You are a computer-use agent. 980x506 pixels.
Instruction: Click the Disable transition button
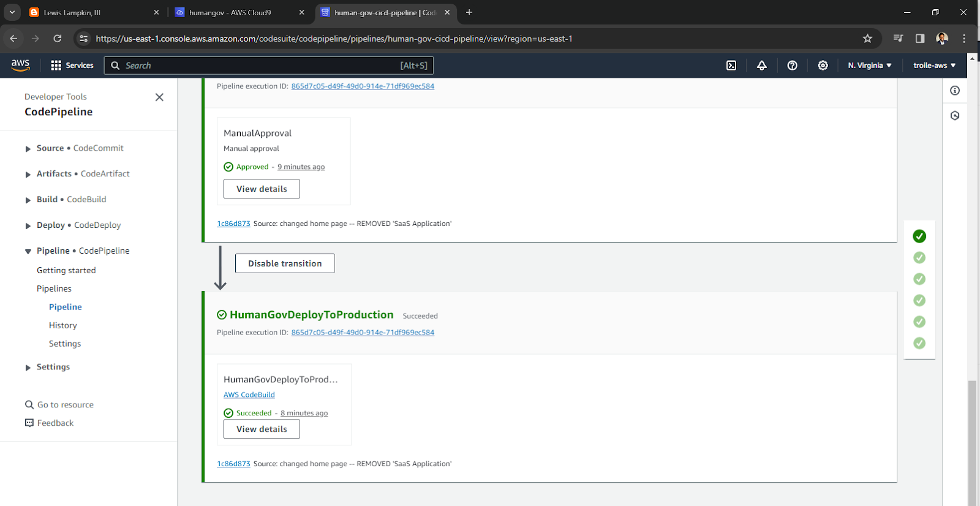point(285,263)
